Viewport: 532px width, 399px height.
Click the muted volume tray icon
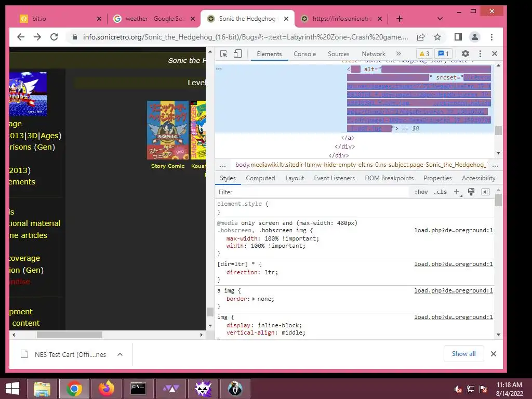458,389
